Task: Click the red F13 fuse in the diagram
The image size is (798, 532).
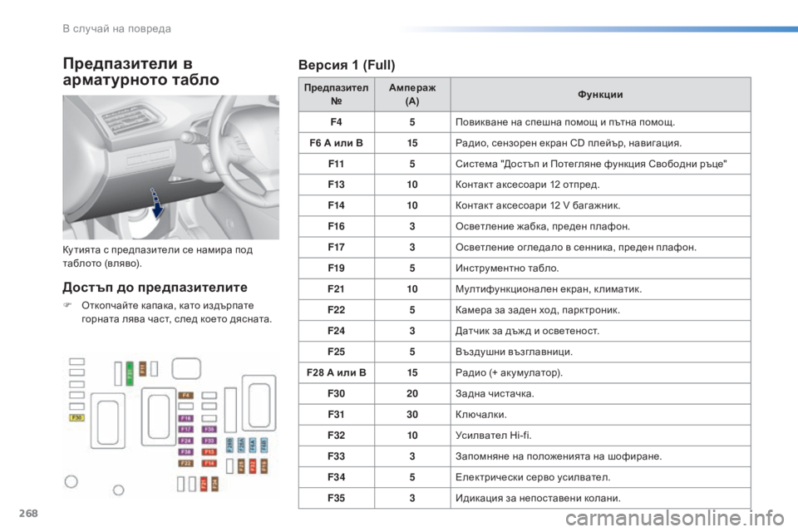Action: 209,452
